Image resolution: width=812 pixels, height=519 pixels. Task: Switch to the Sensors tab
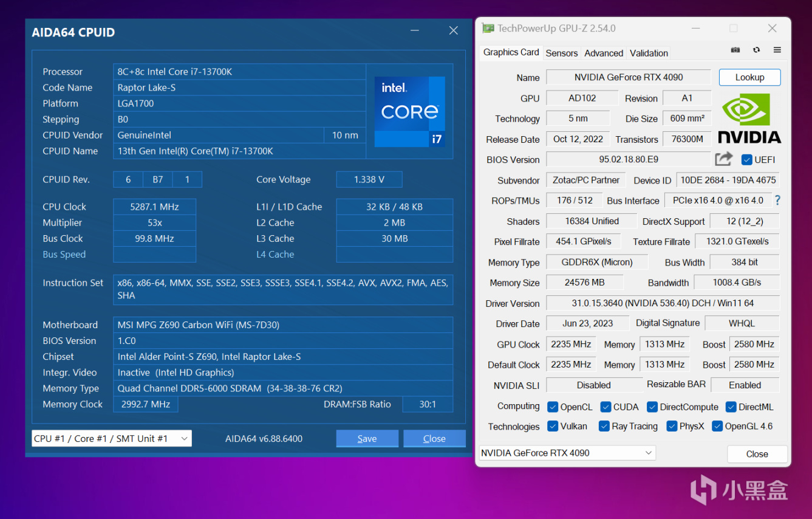click(561, 53)
